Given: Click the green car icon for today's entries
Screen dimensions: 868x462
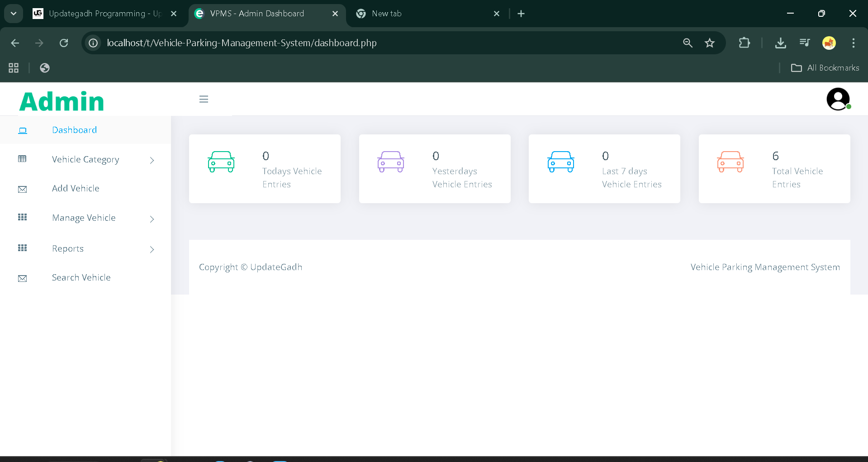Looking at the screenshot, I should pos(221,162).
